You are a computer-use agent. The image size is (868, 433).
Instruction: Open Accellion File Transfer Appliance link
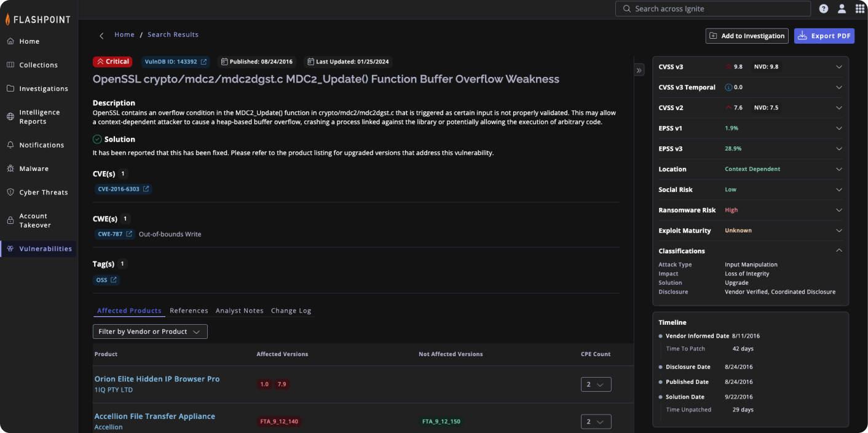(x=155, y=416)
